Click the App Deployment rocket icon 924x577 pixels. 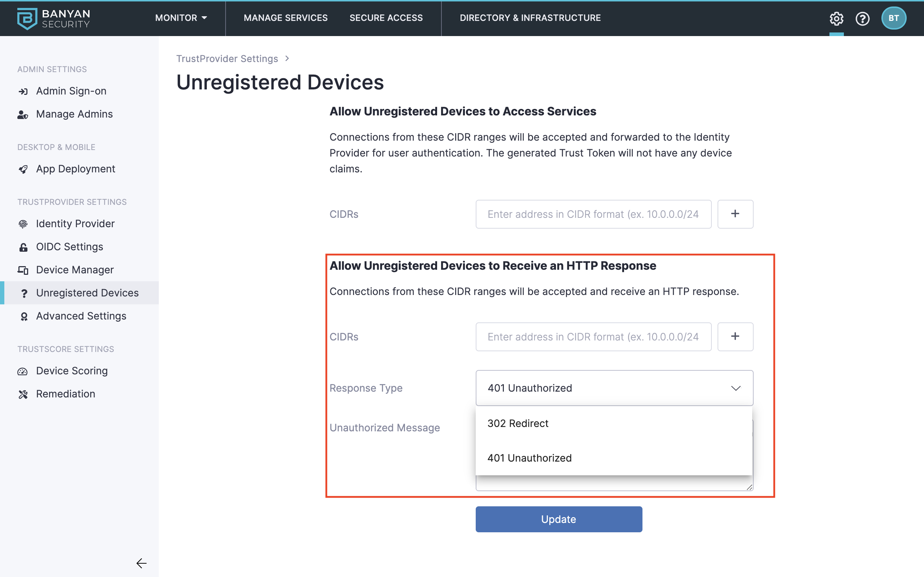click(23, 169)
